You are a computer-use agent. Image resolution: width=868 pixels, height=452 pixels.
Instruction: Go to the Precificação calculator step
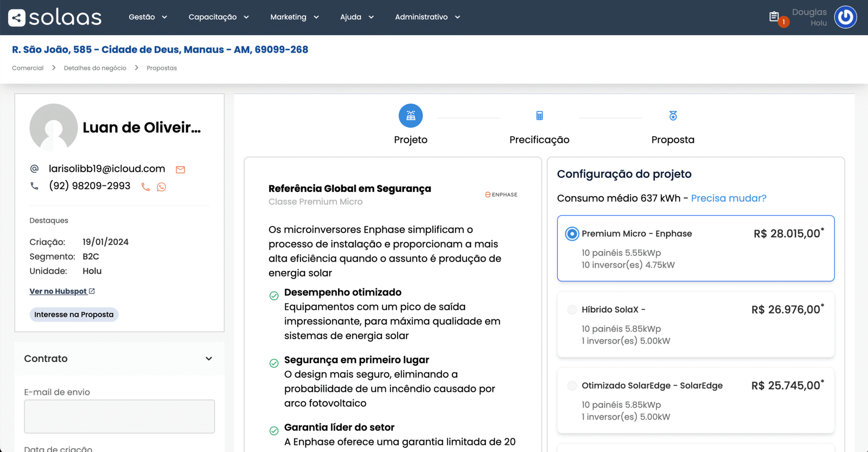[x=539, y=116]
